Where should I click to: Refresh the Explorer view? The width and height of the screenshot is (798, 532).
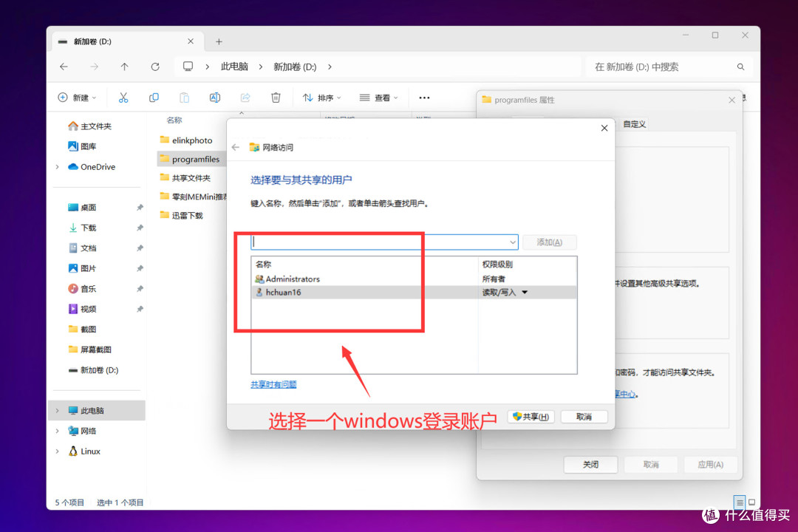tap(155, 66)
